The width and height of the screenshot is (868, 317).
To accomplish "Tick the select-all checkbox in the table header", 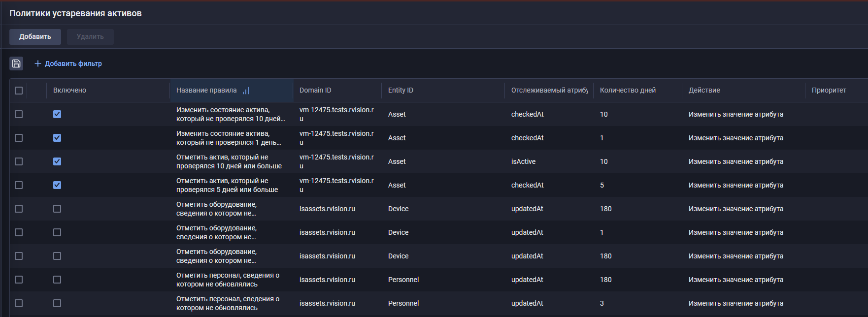I will tap(19, 91).
